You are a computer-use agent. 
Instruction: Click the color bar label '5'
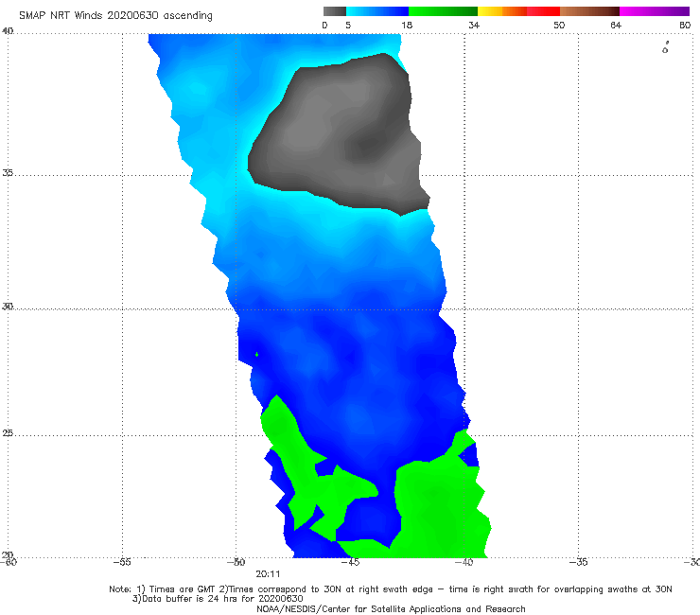point(348,25)
